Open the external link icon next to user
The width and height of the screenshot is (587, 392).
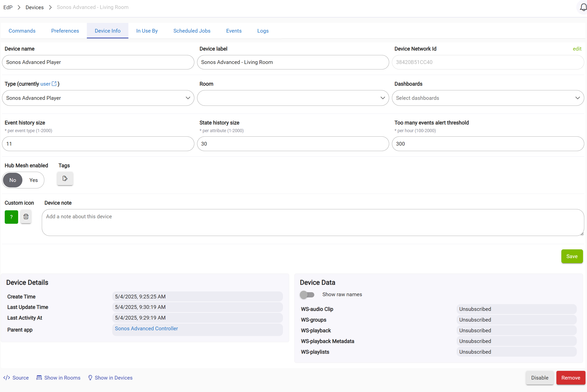tap(54, 84)
